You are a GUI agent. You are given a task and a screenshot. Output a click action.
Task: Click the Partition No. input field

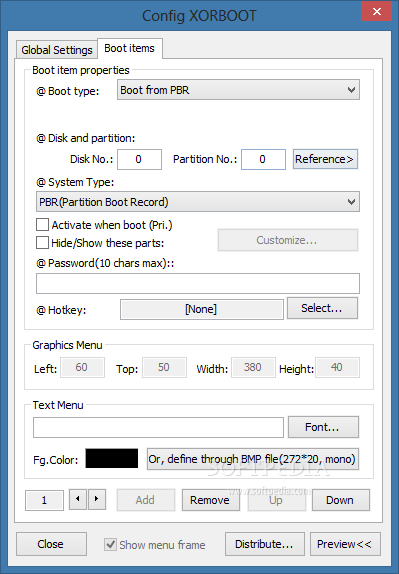[x=263, y=159]
